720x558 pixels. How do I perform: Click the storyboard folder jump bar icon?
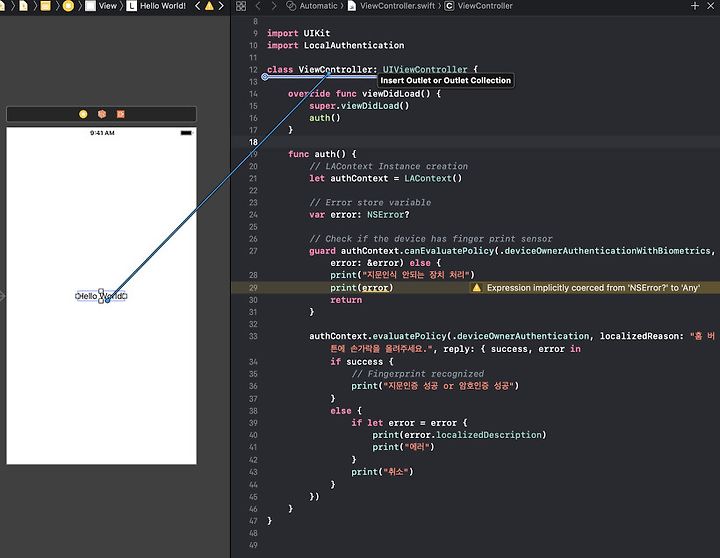click(45, 6)
